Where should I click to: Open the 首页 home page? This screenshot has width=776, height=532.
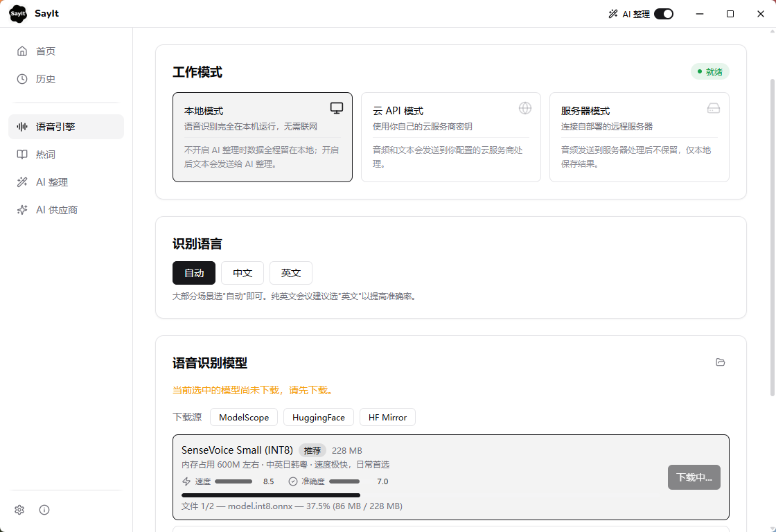click(67, 51)
